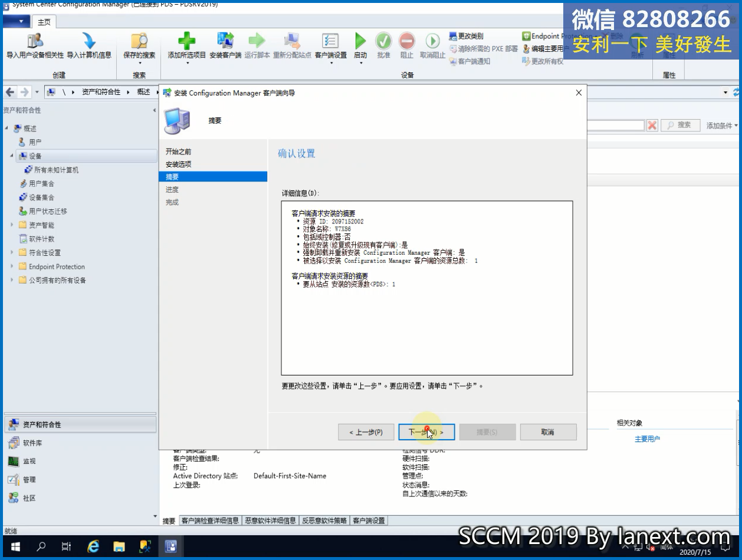Click the green 添加所选项目 plus icon
Image resolution: width=742 pixels, height=560 pixels.
point(187,41)
